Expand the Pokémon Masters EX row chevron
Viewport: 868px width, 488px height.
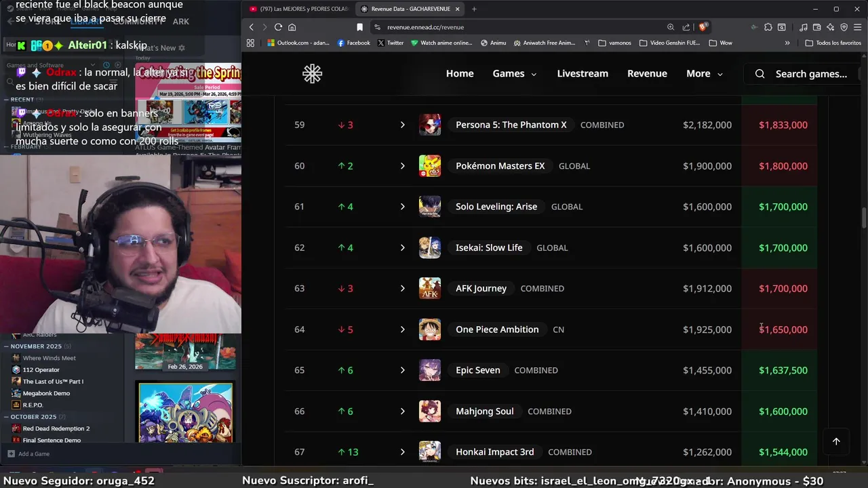pos(402,165)
